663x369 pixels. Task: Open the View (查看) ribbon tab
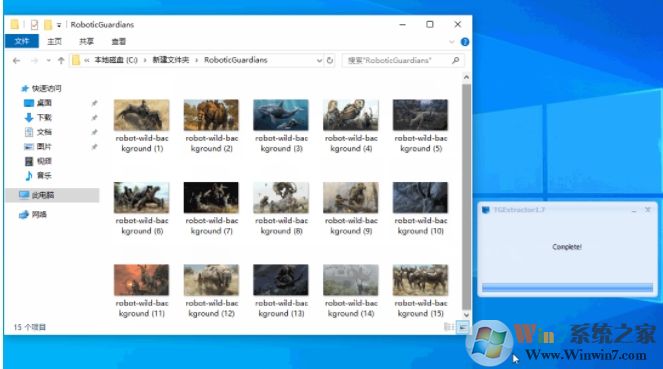click(118, 41)
